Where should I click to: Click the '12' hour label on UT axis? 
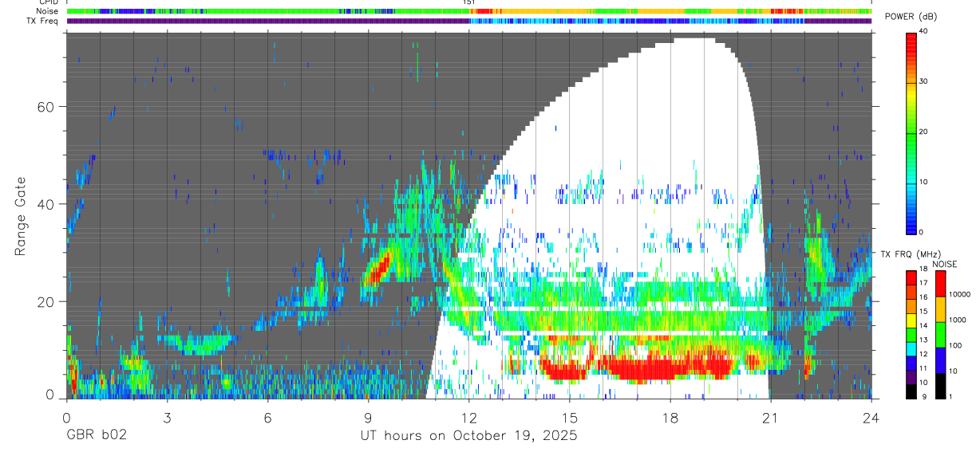468,417
